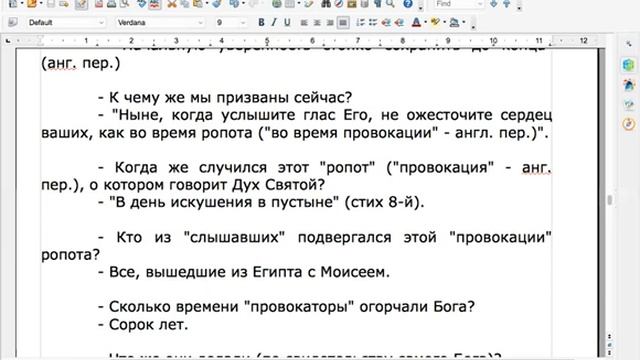Expand the Find field history dropdown
This screenshot has width=640, height=360.
click(x=480, y=4)
